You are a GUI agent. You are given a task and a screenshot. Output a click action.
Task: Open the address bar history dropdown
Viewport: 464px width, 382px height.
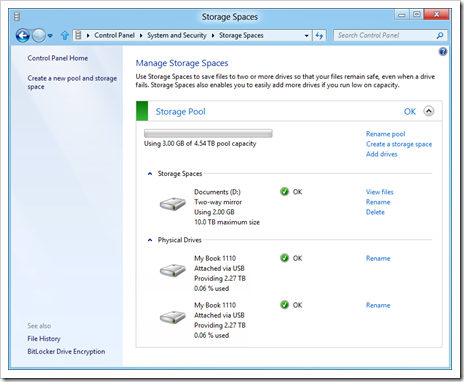[306, 36]
